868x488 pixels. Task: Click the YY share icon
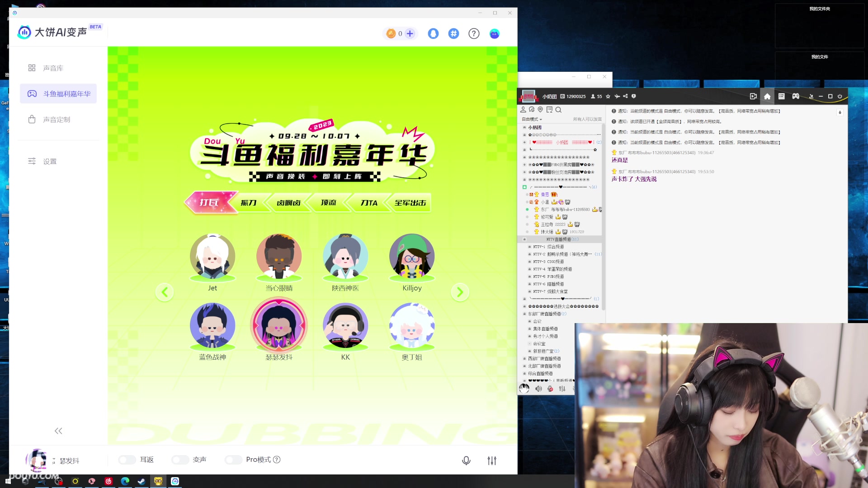pyautogui.click(x=625, y=96)
